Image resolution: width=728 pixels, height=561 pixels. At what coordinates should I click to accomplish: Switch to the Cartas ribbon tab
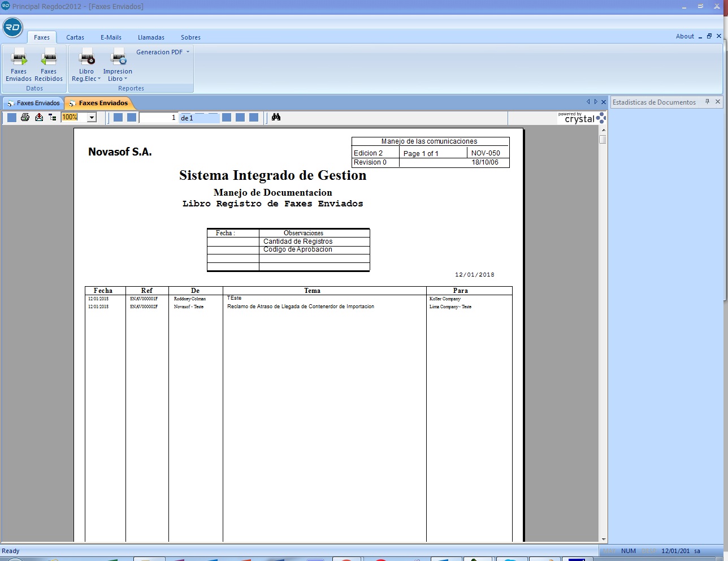click(75, 37)
